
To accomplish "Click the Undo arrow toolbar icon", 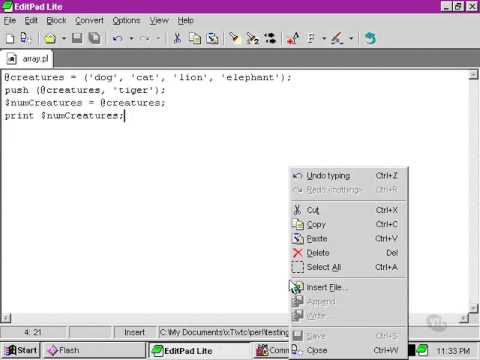I will pos(117,39).
